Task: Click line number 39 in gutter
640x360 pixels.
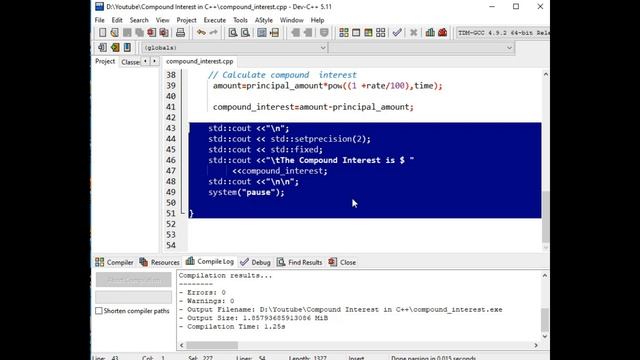Action: pos(171,86)
